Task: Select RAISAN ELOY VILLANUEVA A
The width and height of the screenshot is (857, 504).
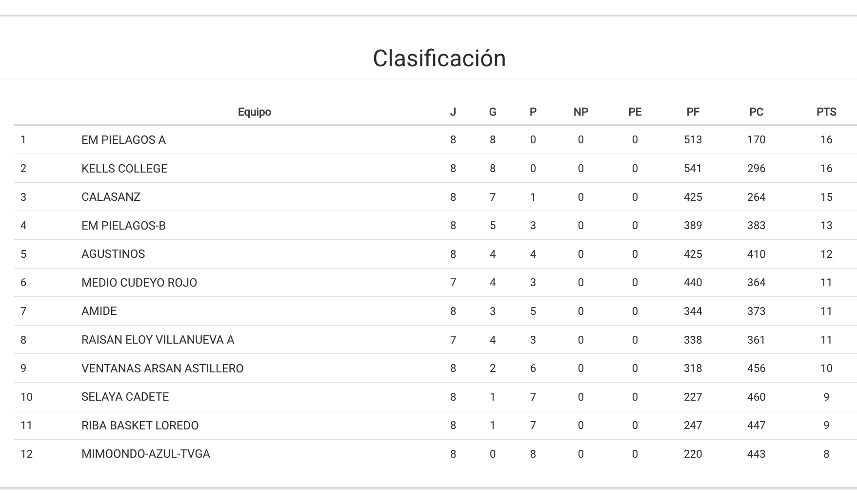Action: (x=158, y=340)
